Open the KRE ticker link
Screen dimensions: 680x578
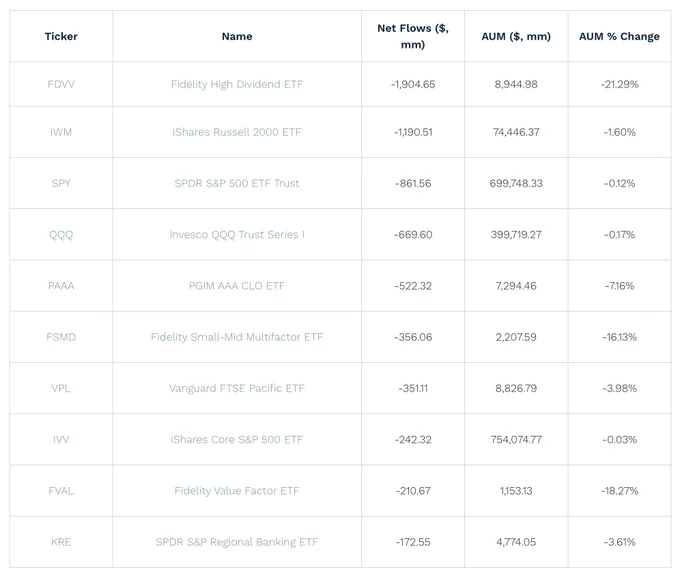[61, 542]
